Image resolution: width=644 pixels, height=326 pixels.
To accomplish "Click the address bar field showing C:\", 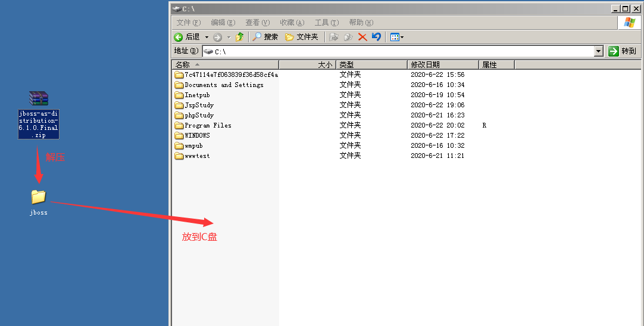I will point(398,51).
